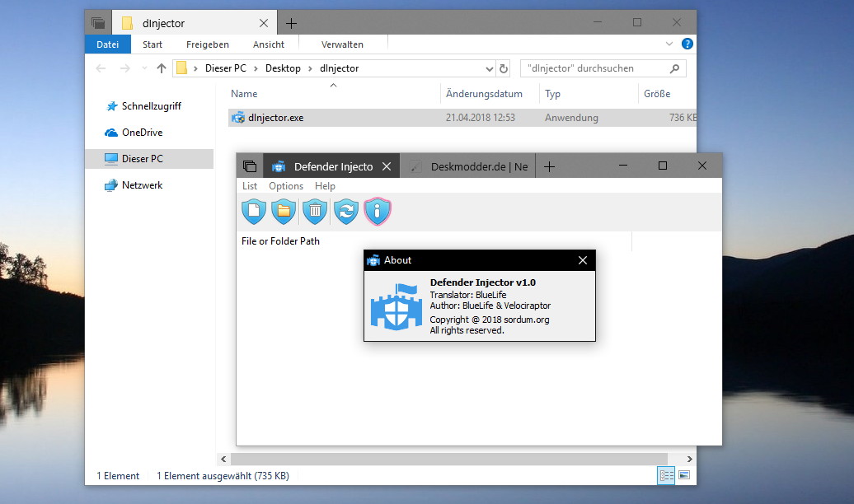
Task: Click Desktop in the address breadcrumb
Action: click(283, 68)
